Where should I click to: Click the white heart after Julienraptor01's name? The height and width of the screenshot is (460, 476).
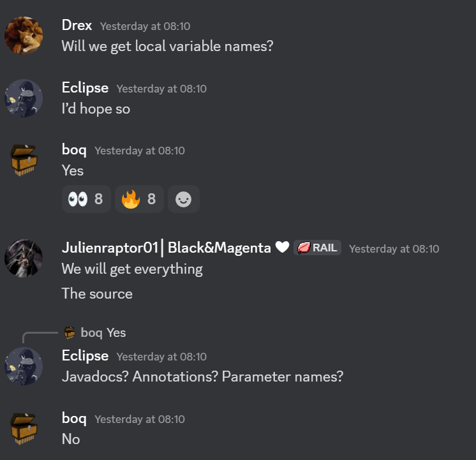[282, 247]
